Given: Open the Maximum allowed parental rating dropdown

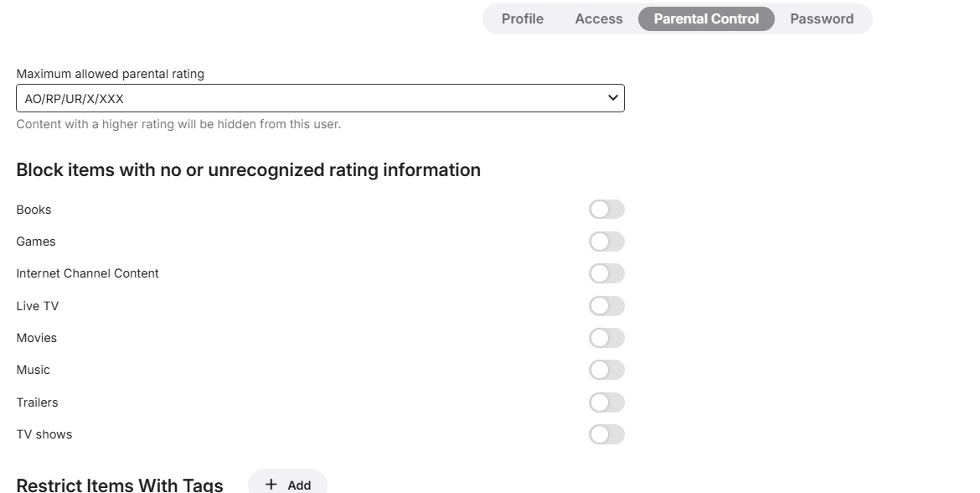Looking at the screenshot, I should coord(320,98).
